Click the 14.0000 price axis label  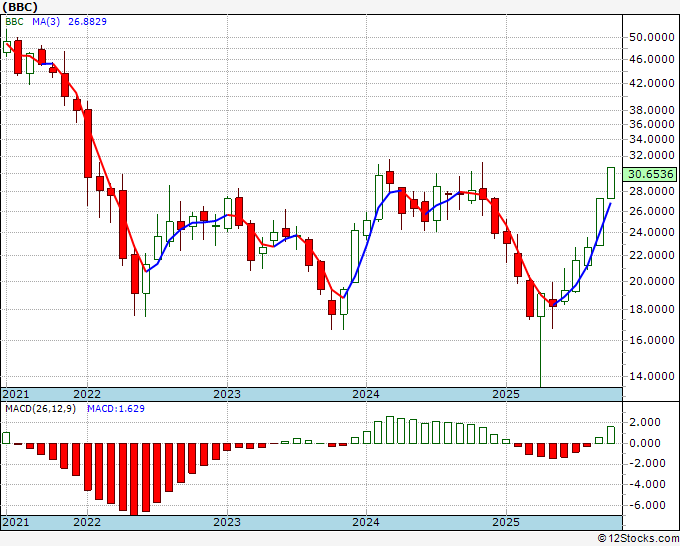[651, 376]
